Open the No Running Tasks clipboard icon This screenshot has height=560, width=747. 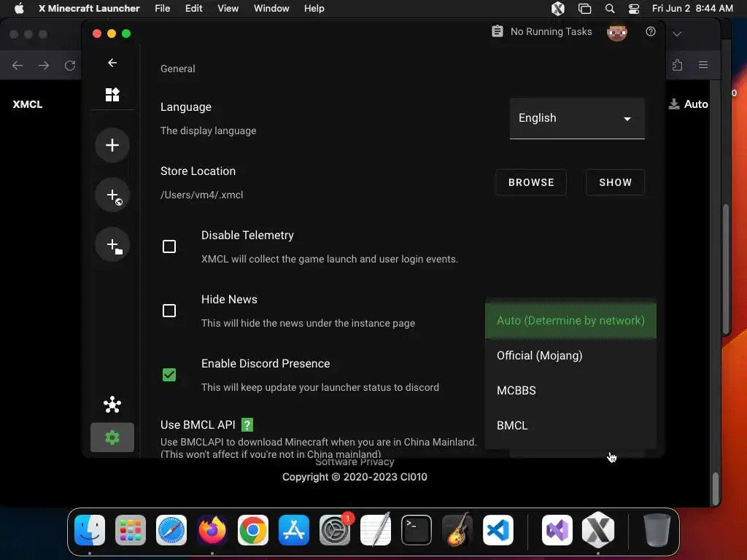pos(498,31)
